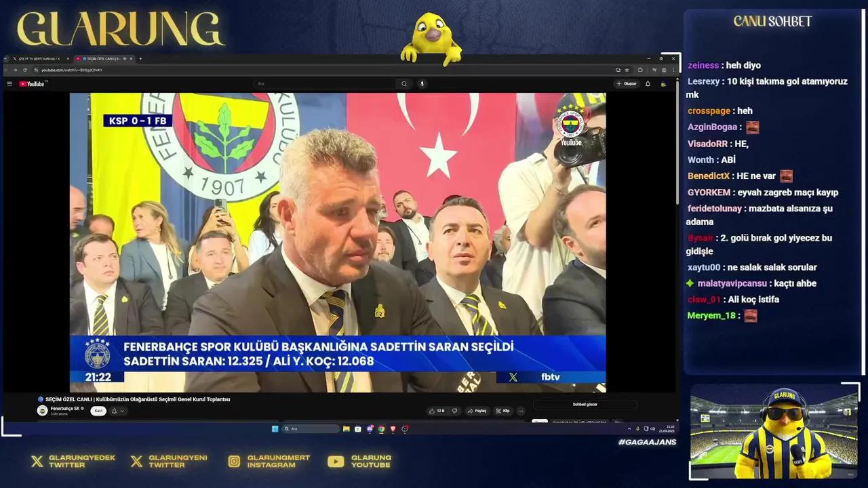Screen dimensions: 868x488
Task: Share the video with Paylaş
Action: tap(477, 411)
